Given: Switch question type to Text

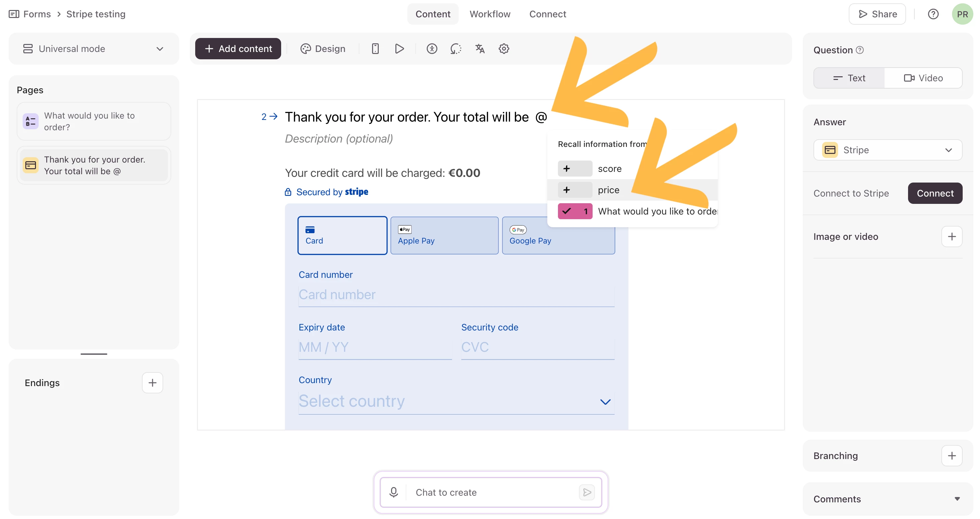Looking at the screenshot, I should (849, 78).
